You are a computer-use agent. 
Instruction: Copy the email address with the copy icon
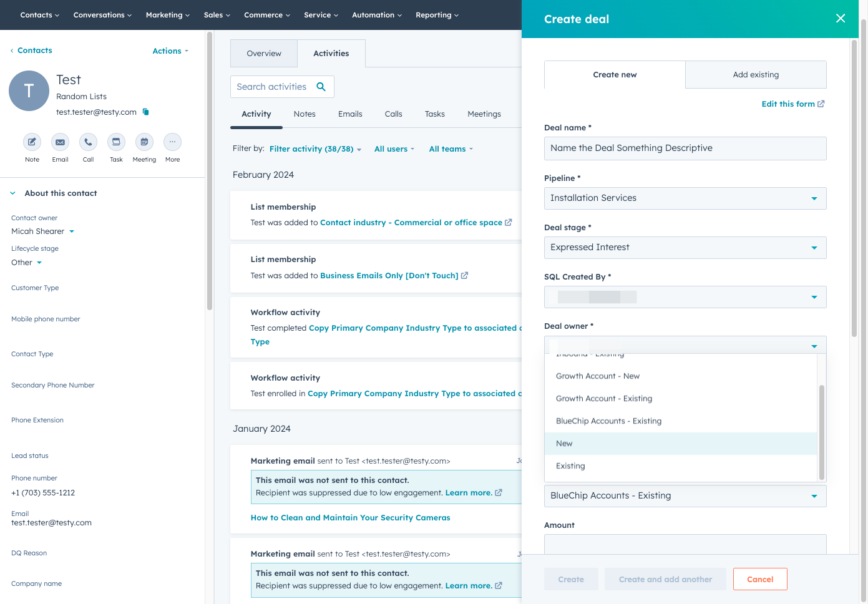[x=146, y=112]
